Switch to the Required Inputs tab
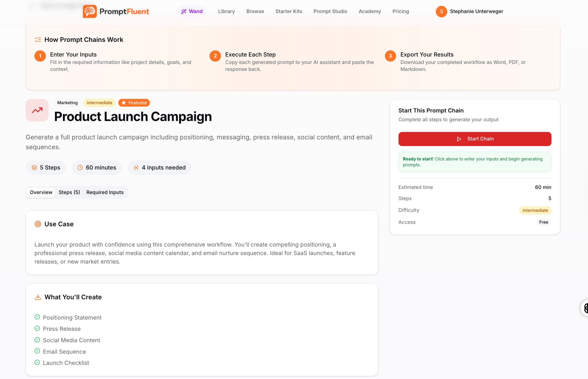This screenshot has height=379, width=588. pyautogui.click(x=105, y=192)
